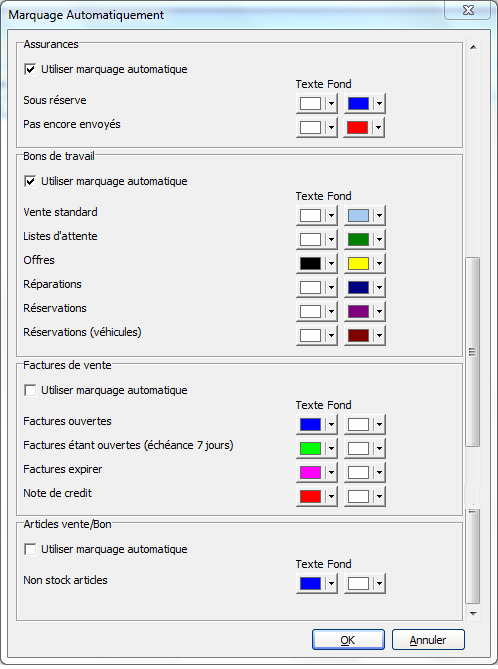Click blue background swatch for Sous réserve
This screenshot has width=498, height=669.
pyautogui.click(x=358, y=104)
